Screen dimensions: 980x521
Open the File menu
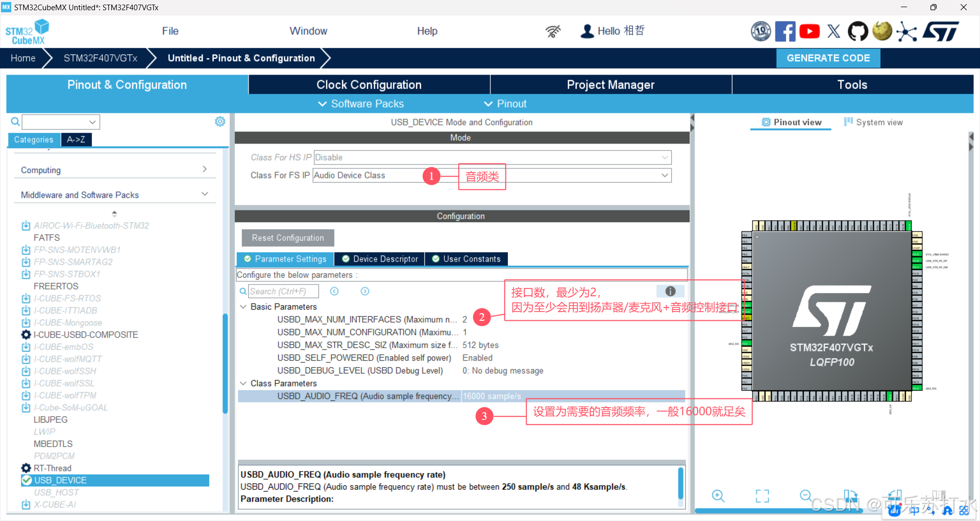click(170, 31)
